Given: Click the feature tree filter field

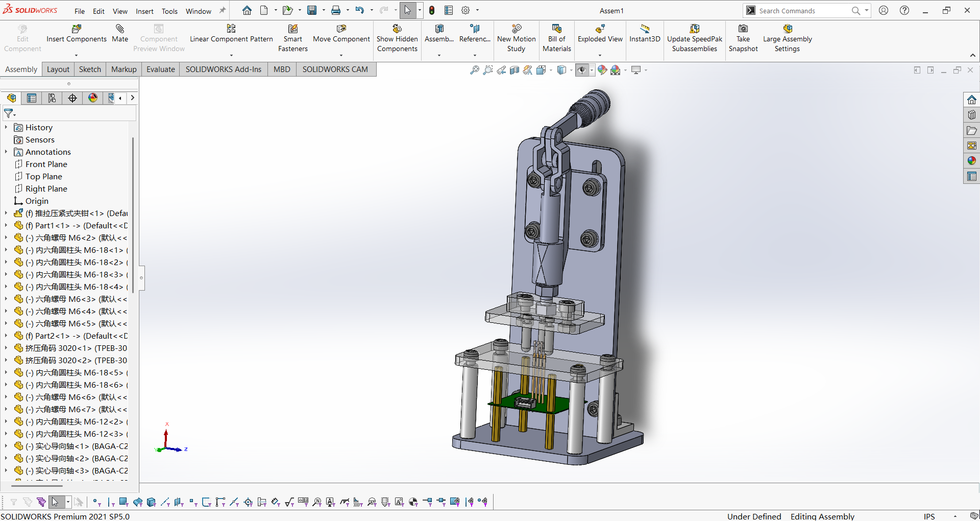Looking at the screenshot, I should click(69, 113).
